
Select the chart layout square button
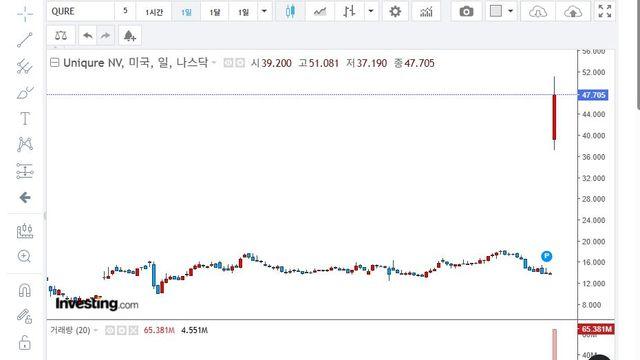(x=496, y=11)
